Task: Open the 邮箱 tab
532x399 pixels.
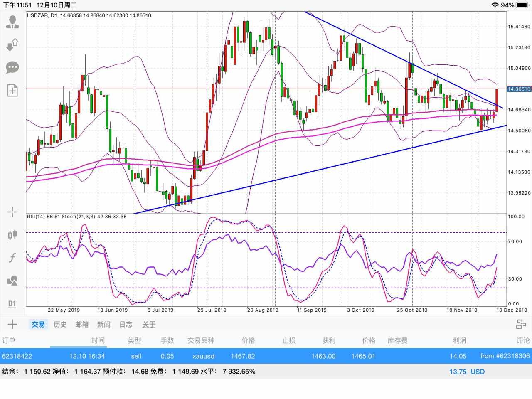Action: (82, 324)
